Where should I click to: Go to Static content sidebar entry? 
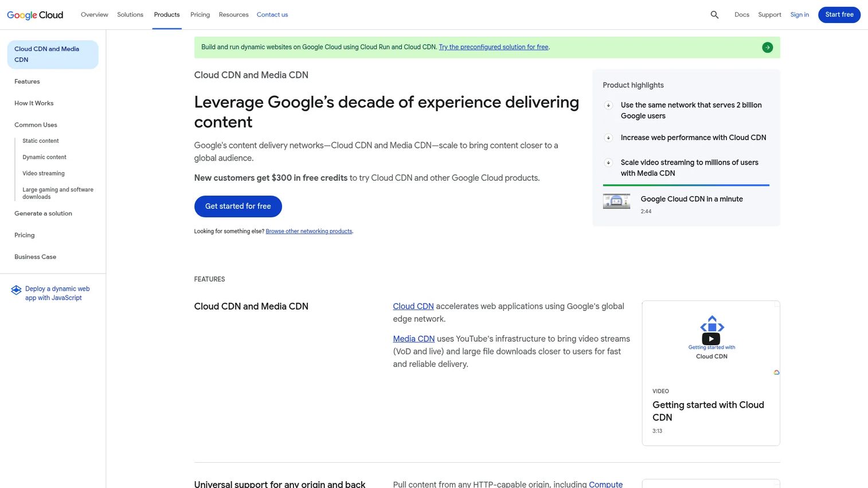point(41,141)
